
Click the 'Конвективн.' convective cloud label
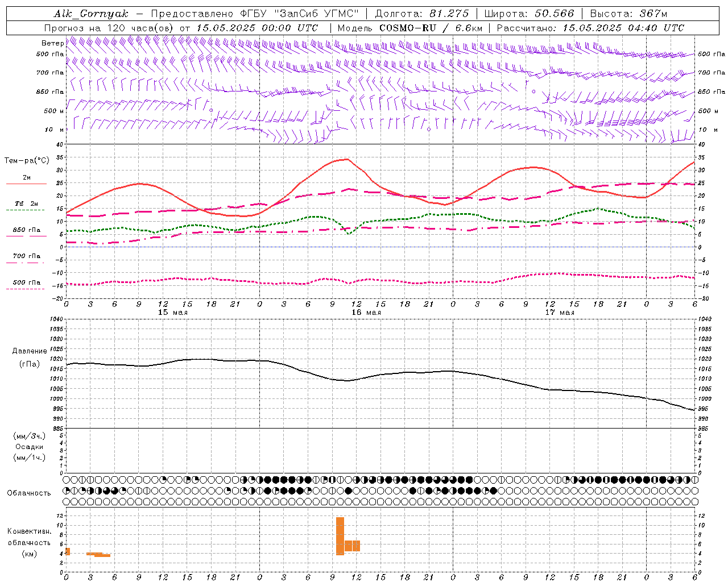(x=29, y=531)
